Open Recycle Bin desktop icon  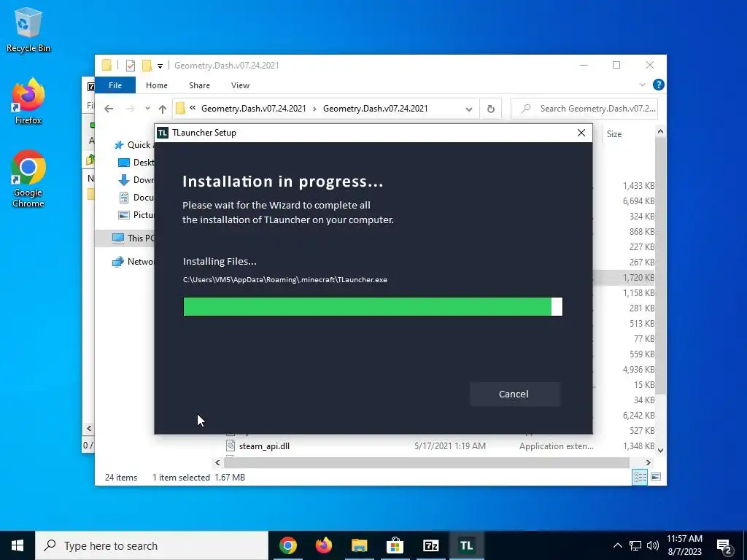click(28, 29)
